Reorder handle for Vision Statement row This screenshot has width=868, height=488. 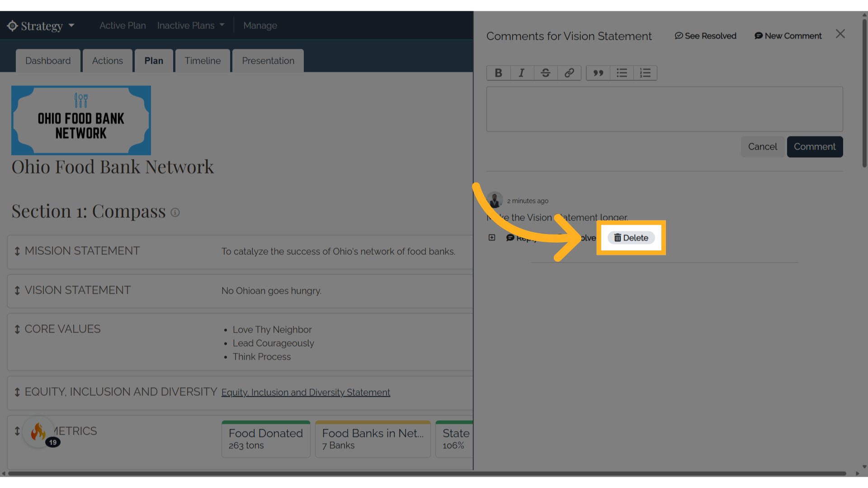click(17, 291)
